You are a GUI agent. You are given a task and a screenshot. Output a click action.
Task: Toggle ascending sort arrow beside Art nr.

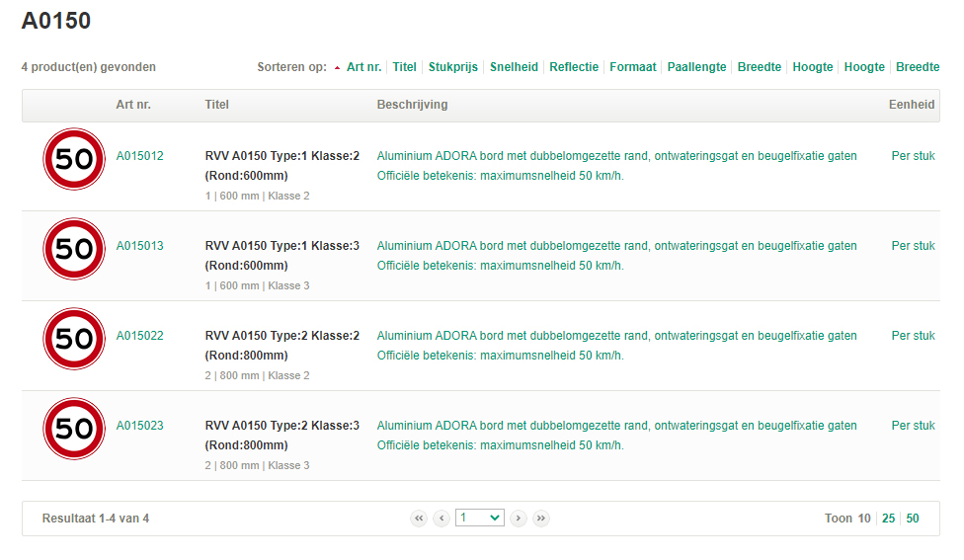point(337,67)
